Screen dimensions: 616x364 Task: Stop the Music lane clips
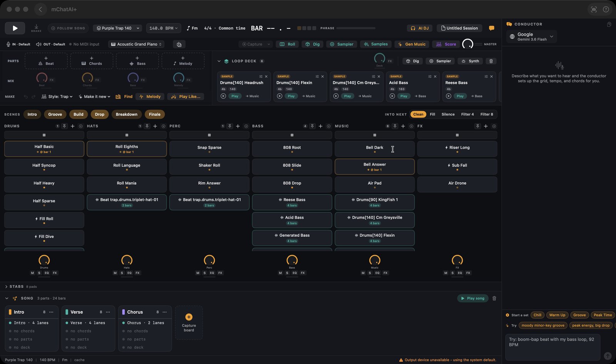(375, 135)
